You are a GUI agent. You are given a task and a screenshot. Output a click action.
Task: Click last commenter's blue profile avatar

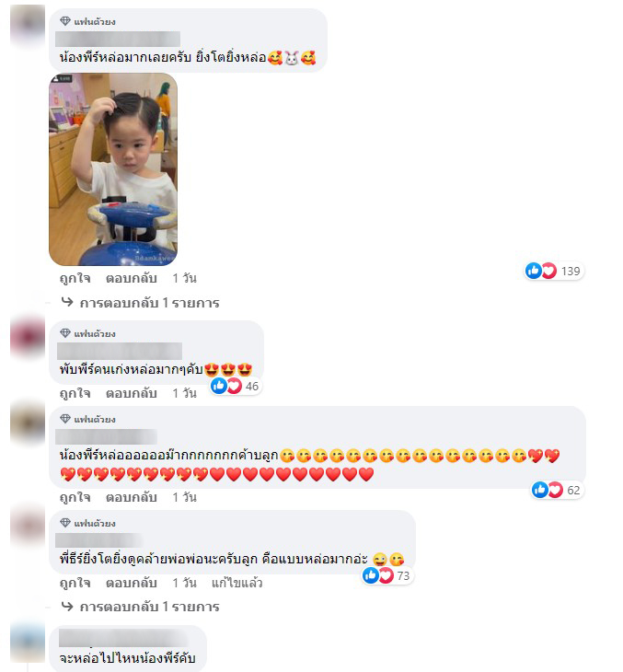point(28,642)
